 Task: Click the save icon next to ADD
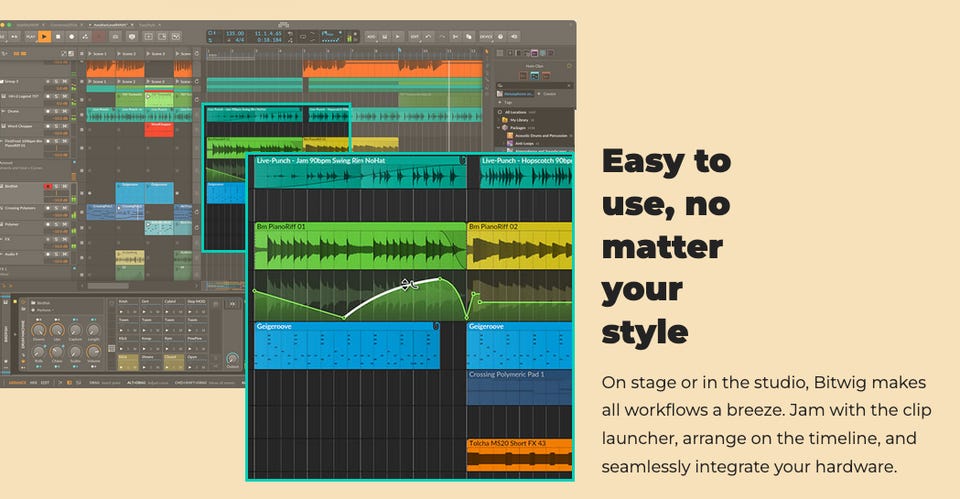point(384,37)
